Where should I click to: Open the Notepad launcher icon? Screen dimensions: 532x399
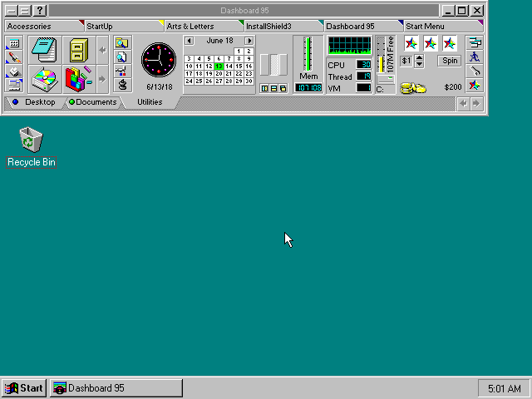click(45, 50)
